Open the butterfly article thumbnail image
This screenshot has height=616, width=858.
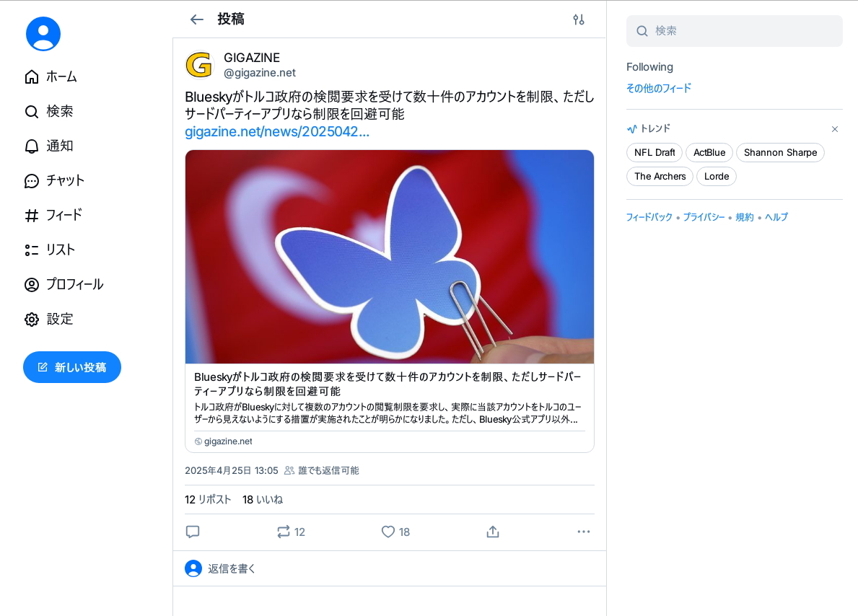click(390, 257)
